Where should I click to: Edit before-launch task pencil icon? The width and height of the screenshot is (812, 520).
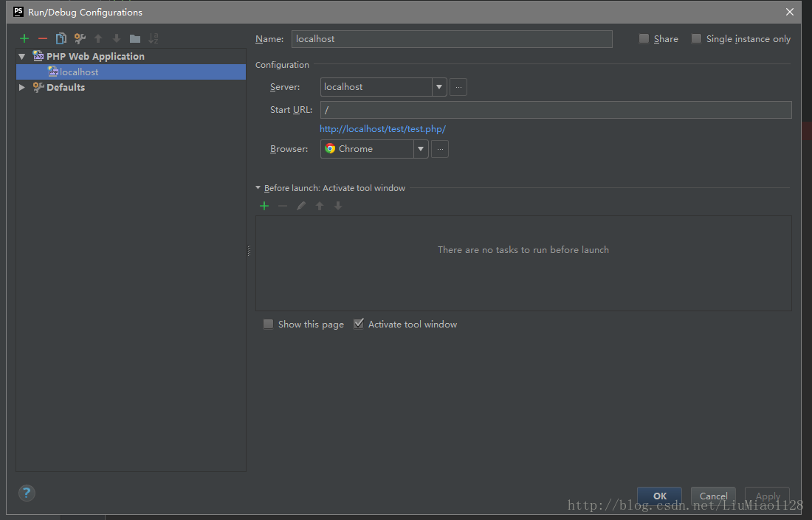(301, 206)
